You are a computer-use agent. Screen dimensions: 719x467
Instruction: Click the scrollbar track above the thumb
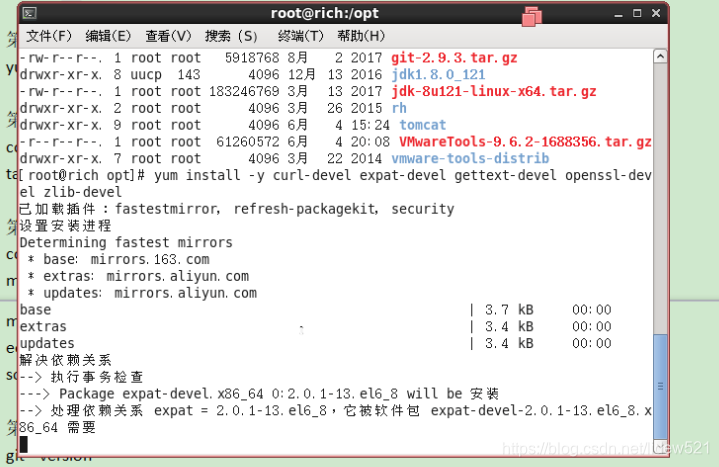[660, 198]
